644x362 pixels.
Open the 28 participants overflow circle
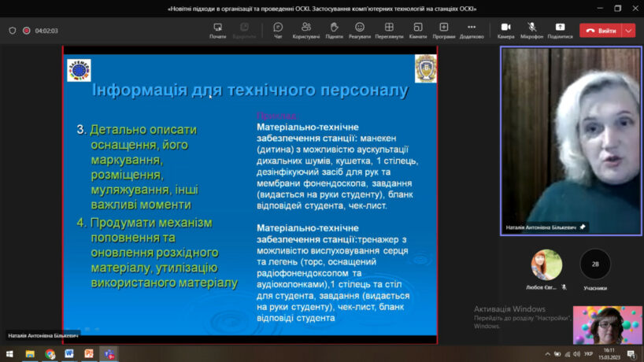pos(595,264)
